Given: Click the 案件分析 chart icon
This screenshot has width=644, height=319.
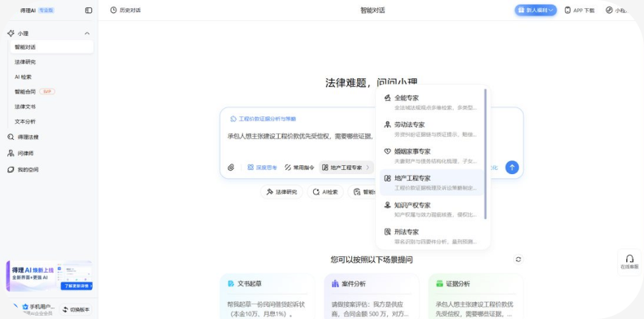Looking at the screenshot, I should [x=335, y=284].
